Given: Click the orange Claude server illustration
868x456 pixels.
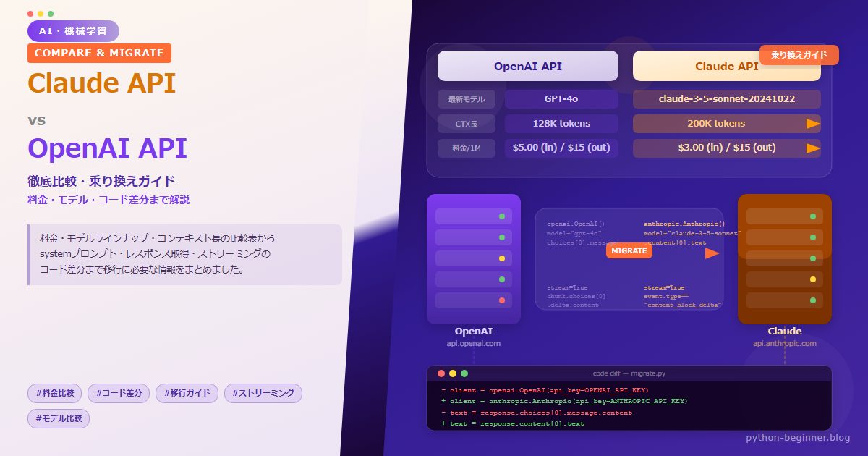Looking at the screenshot, I should point(785,259).
